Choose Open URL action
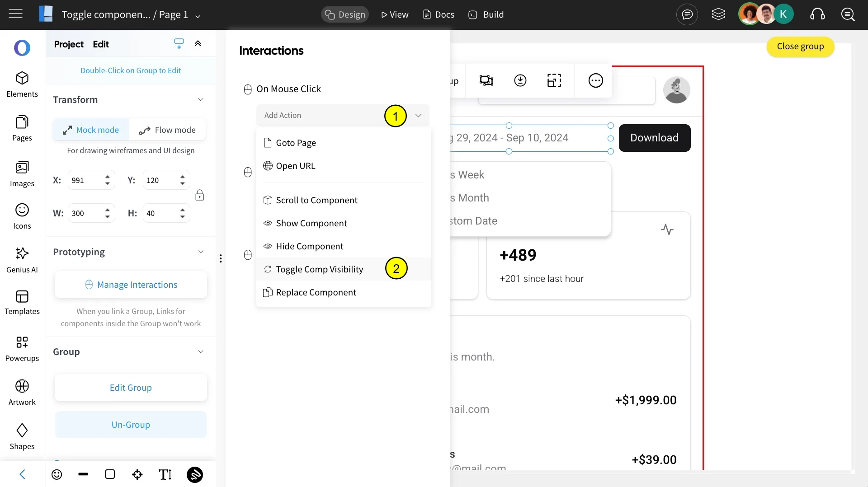The image size is (868, 487). pos(344,166)
